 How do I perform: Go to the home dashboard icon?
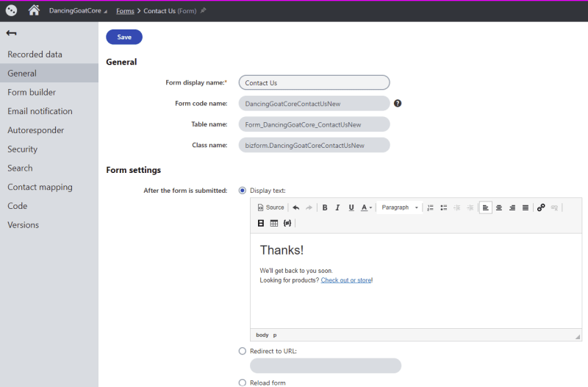(34, 10)
